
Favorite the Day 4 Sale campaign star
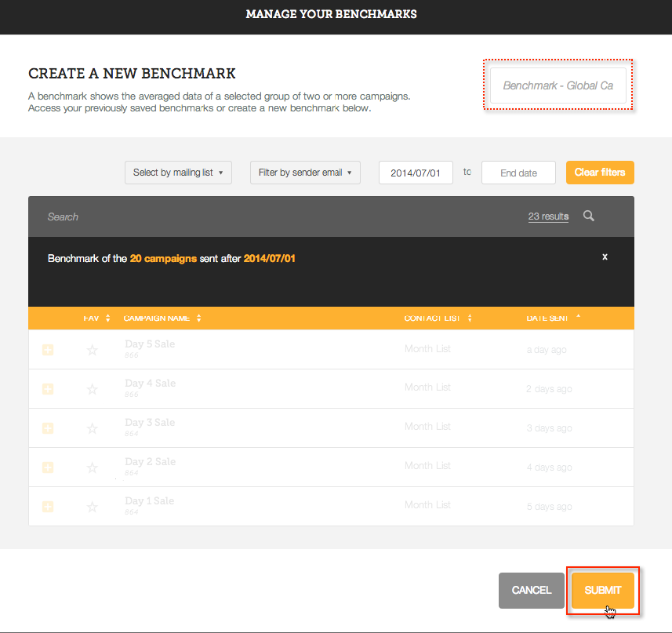93,389
